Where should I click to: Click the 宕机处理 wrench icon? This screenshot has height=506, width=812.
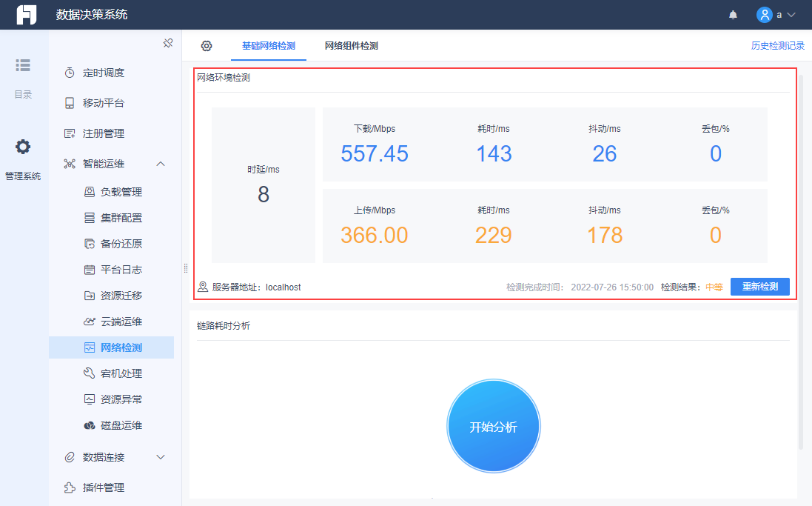[89, 373]
